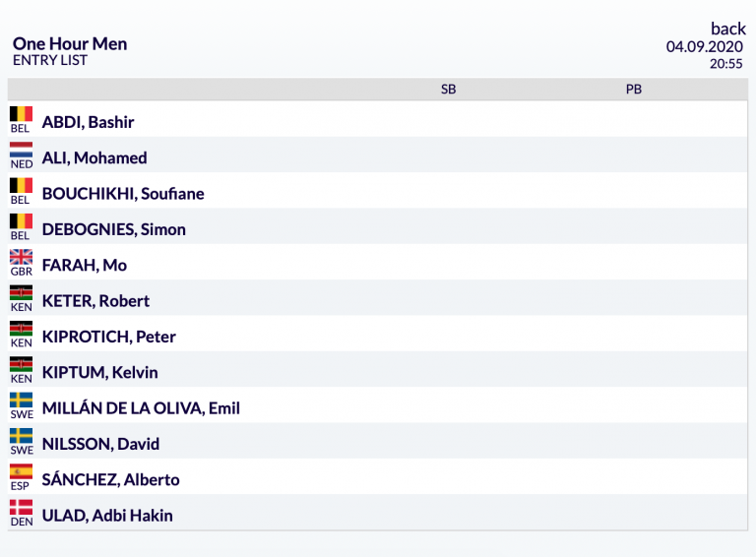This screenshot has height=557, width=756.
Task: Click the One Hour Men title
Action: click(69, 43)
